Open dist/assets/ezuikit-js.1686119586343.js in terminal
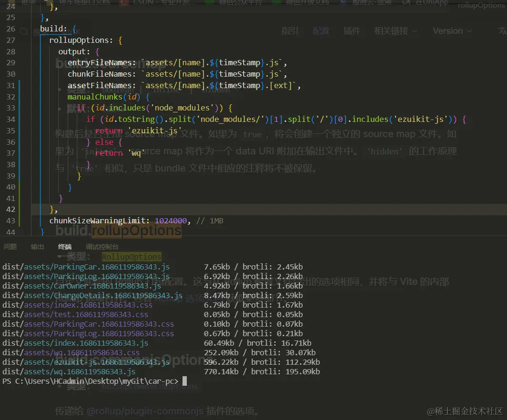 tap(86, 362)
